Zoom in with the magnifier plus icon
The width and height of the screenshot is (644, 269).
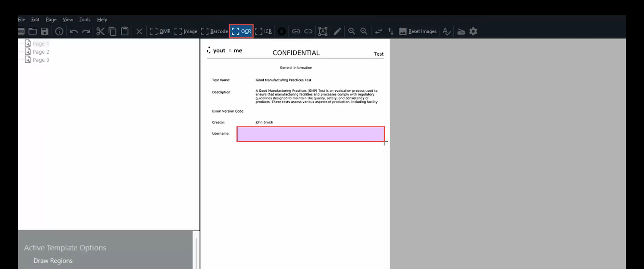point(351,31)
